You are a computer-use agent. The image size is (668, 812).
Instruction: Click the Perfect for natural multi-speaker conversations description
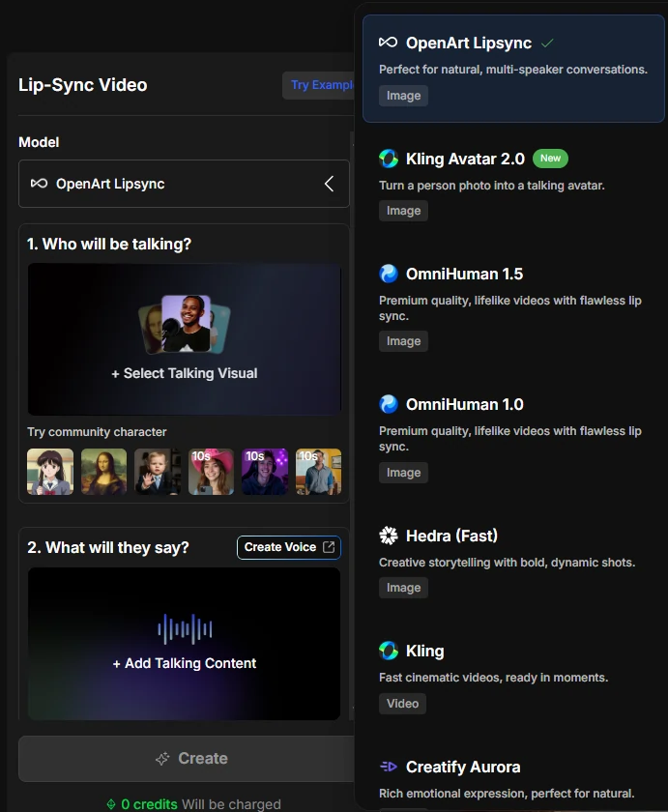point(513,70)
